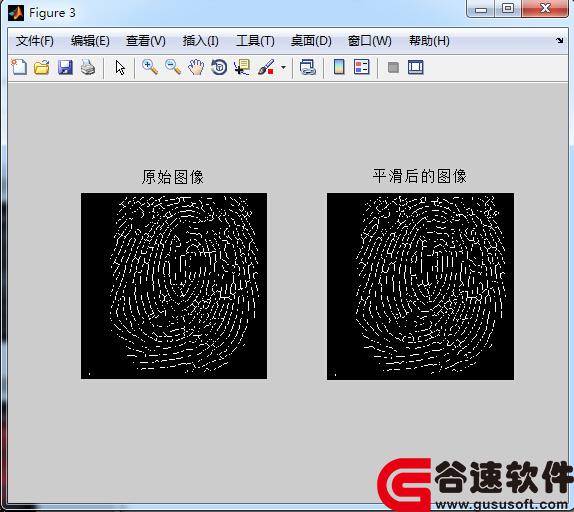Image resolution: width=574 pixels, height=512 pixels.
Task: Toggle the Data Cursor tool
Action: [x=242, y=67]
